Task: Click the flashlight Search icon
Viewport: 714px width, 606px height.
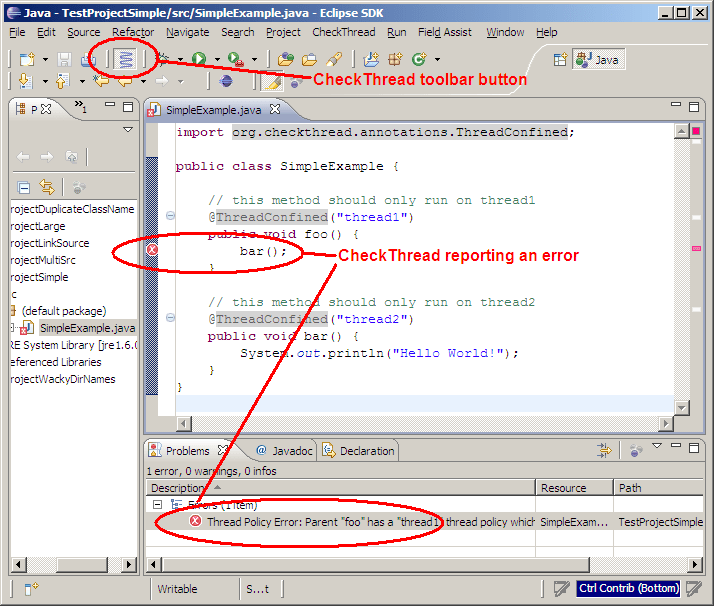Action: [x=334, y=59]
